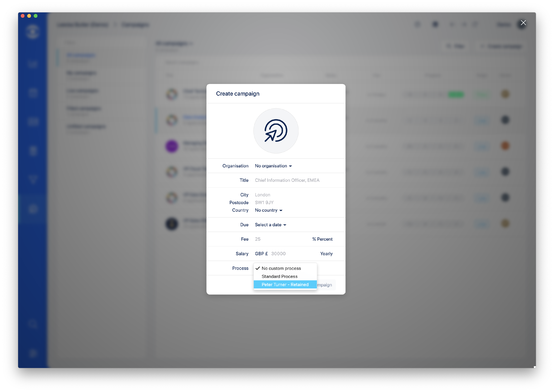This screenshot has width=554, height=392.
Task: Click the checkmark beside No custom process
Action: tap(258, 268)
